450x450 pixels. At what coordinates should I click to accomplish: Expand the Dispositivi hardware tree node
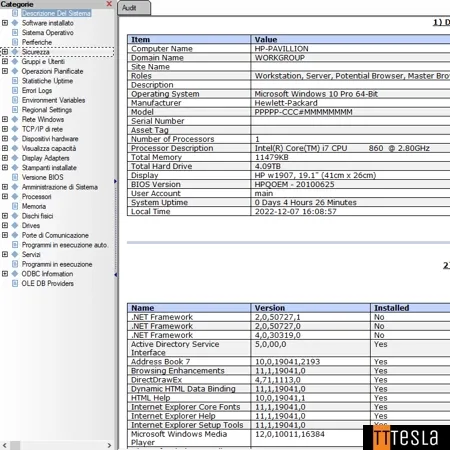click(5, 138)
